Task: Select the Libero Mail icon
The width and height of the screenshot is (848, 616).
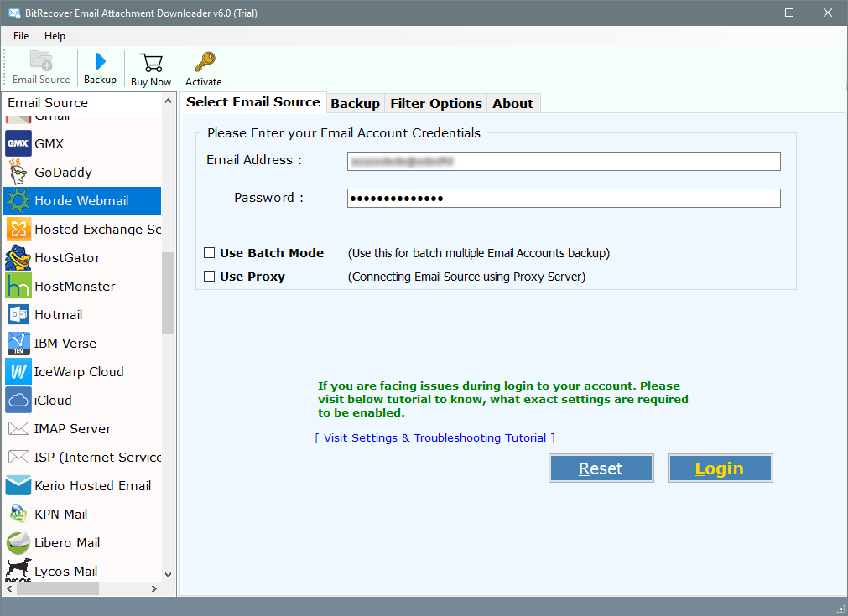Action: tap(18, 542)
